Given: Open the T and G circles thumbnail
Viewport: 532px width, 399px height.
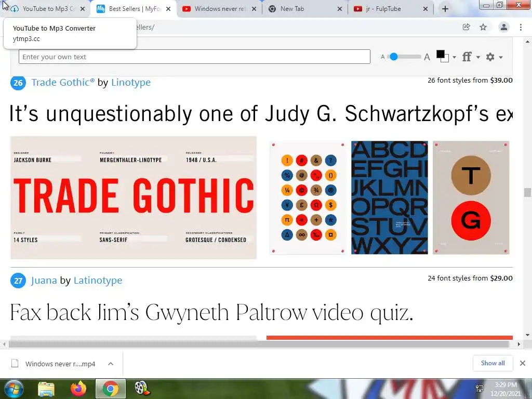Looking at the screenshot, I should [x=471, y=197].
